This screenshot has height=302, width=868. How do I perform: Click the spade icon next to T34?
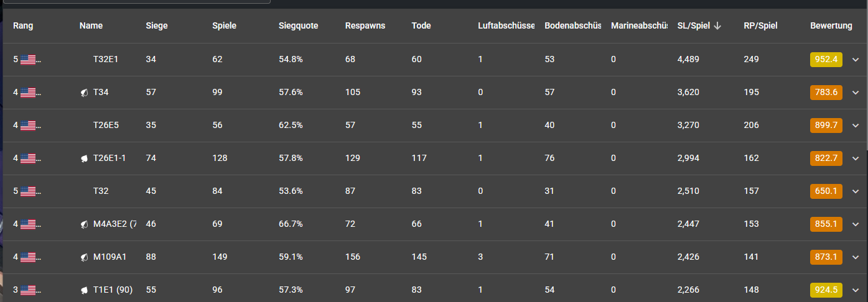click(x=83, y=93)
